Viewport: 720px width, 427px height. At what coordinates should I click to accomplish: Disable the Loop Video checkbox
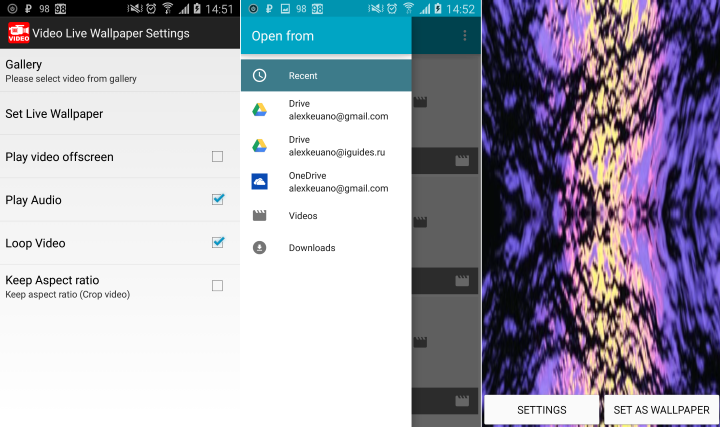pos(218,242)
